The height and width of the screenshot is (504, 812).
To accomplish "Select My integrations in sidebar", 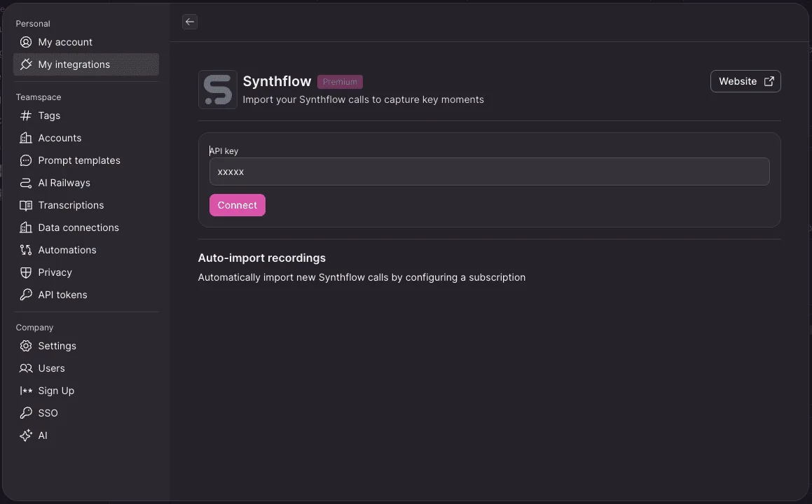I will point(86,64).
